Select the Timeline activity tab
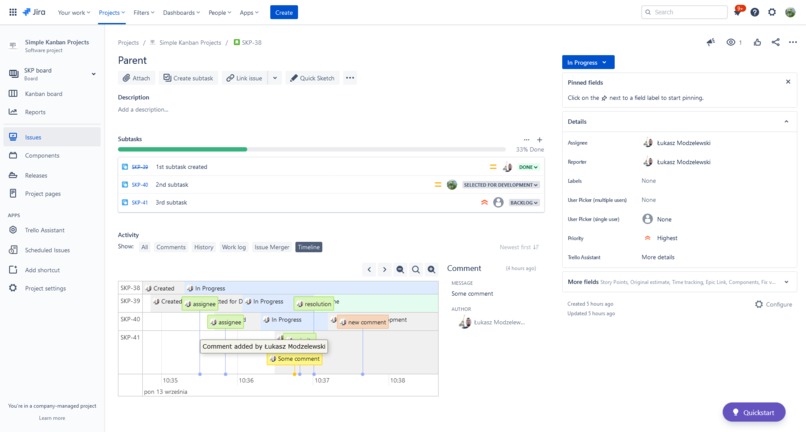The height and width of the screenshot is (432, 806). coord(308,247)
